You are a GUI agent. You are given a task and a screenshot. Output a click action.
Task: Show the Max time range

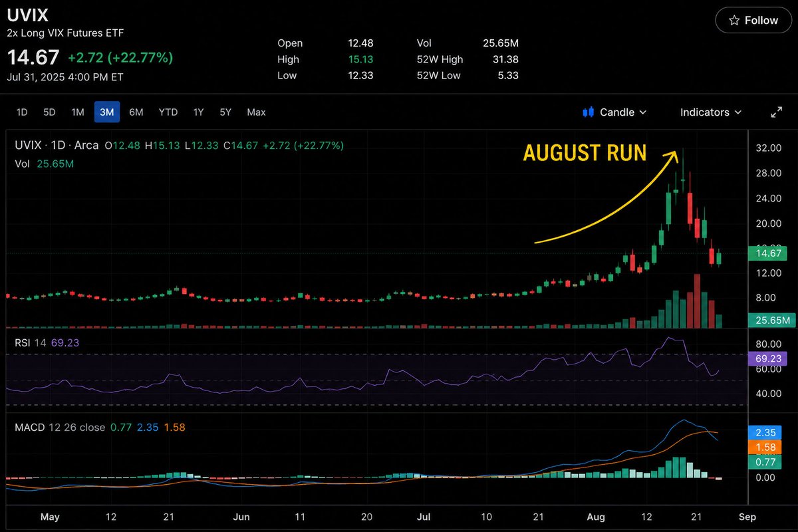[x=256, y=112]
